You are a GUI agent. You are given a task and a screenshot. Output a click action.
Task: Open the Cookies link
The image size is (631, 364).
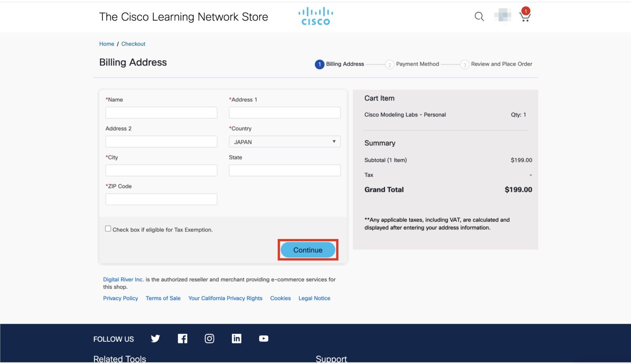[280, 298]
